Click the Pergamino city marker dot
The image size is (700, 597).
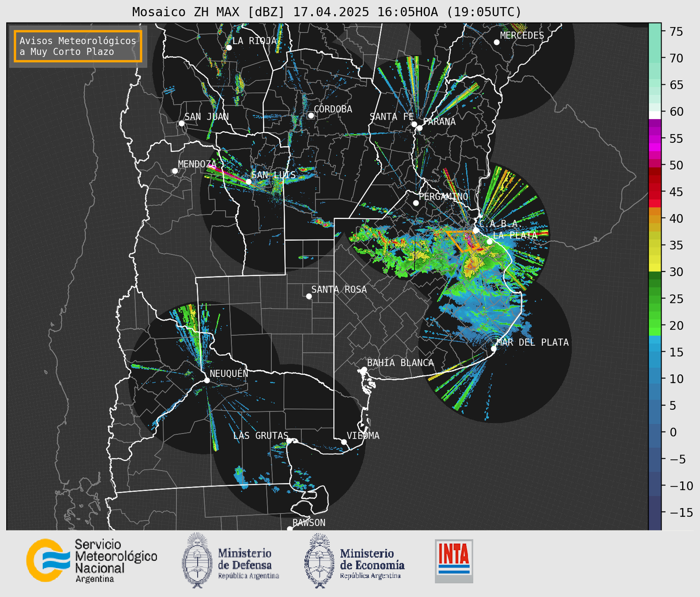(x=416, y=203)
